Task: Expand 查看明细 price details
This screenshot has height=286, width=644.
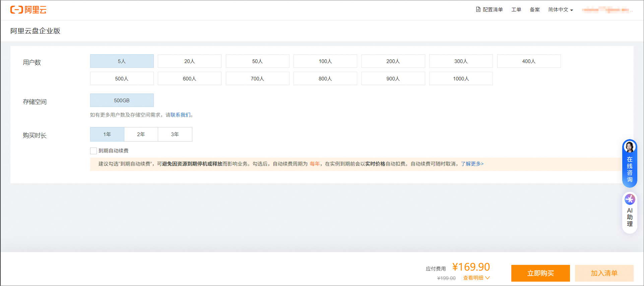Action: click(476, 278)
